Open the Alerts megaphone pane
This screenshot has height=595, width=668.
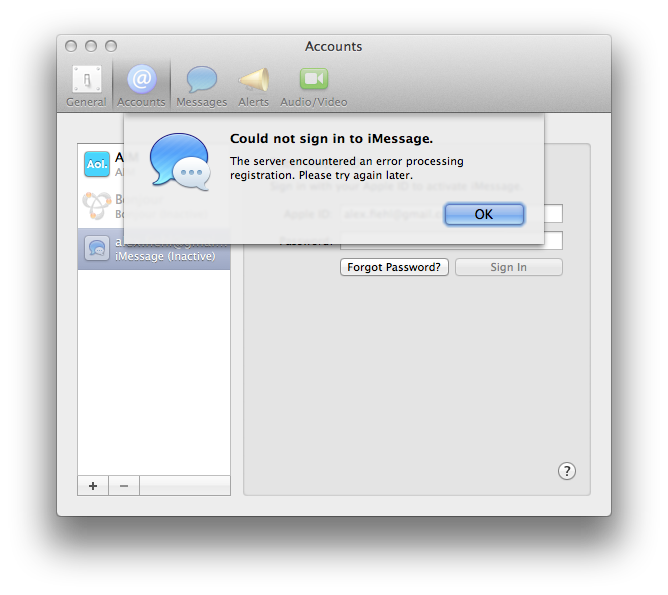coord(253,86)
